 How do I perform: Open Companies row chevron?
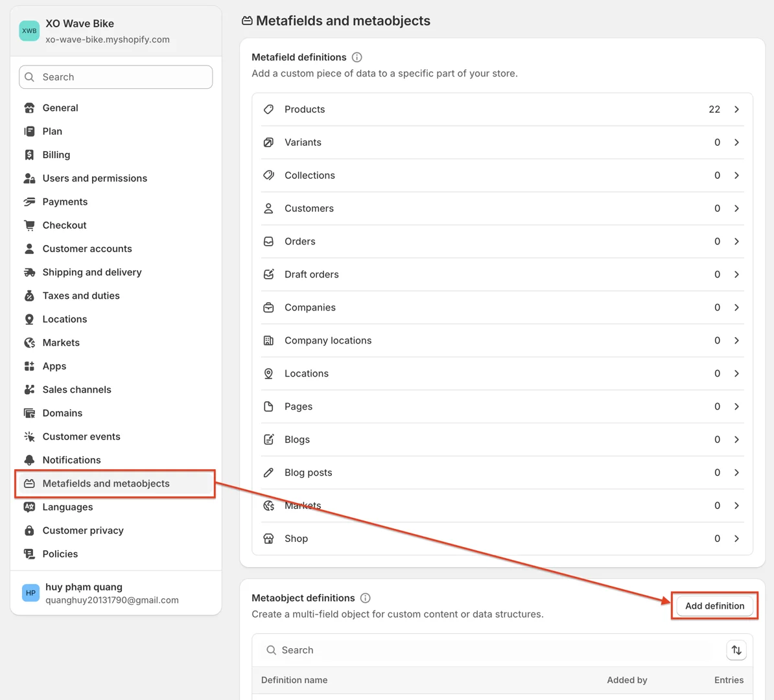coord(736,307)
